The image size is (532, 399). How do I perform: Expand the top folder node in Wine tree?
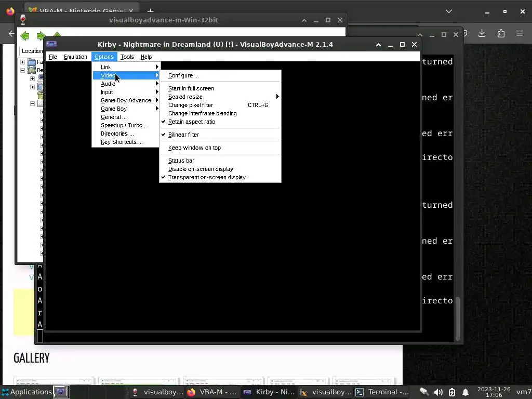(22, 62)
